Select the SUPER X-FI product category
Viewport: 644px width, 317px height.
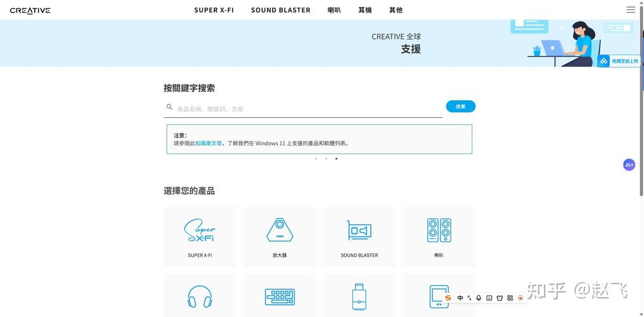(200, 236)
